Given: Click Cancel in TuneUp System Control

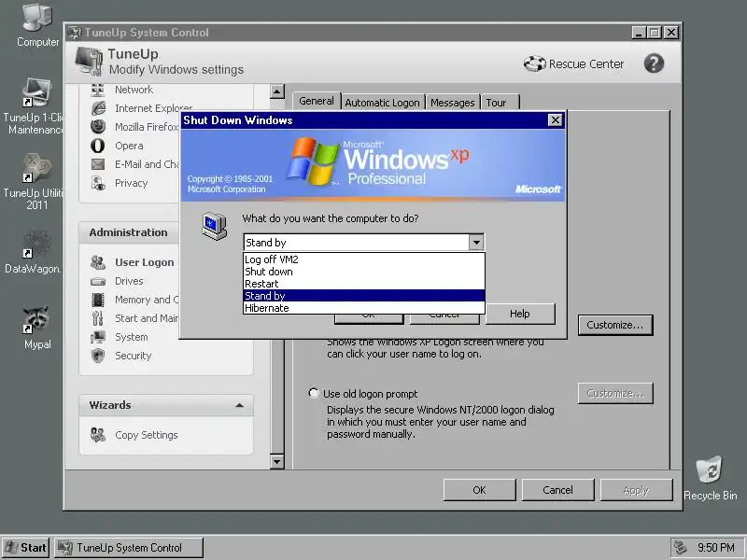Looking at the screenshot, I should pos(557,490).
